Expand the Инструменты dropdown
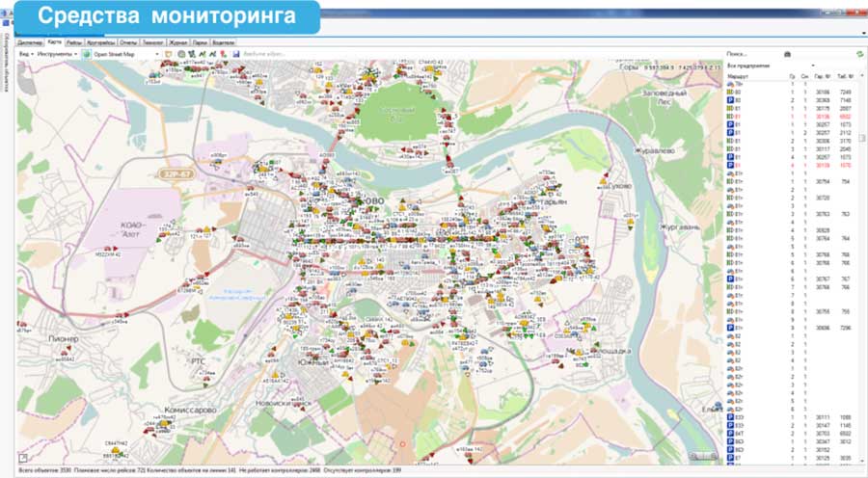868x478 pixels. click(x=56, y=55)
